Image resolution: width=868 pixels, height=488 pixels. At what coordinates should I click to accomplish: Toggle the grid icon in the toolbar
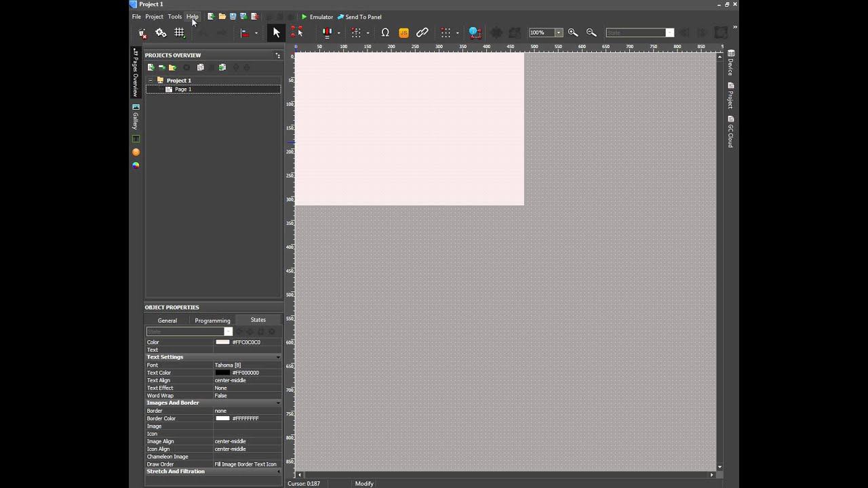(x=180, y=33)
